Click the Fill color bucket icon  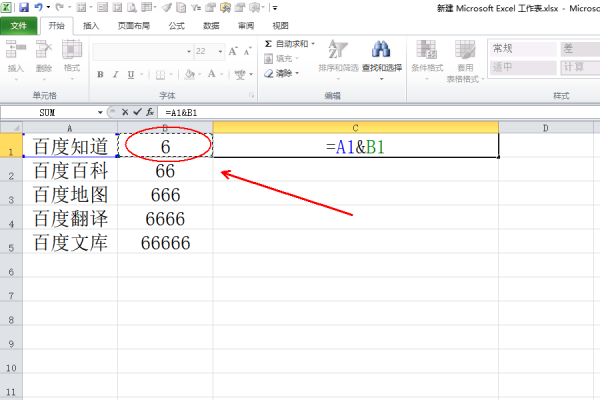[x=189, y=74]
